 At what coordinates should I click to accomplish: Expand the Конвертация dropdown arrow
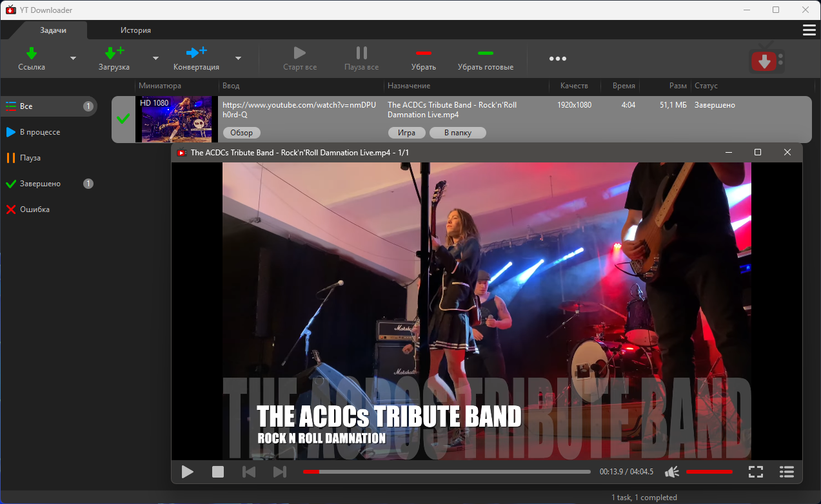(x=238, y=59)
